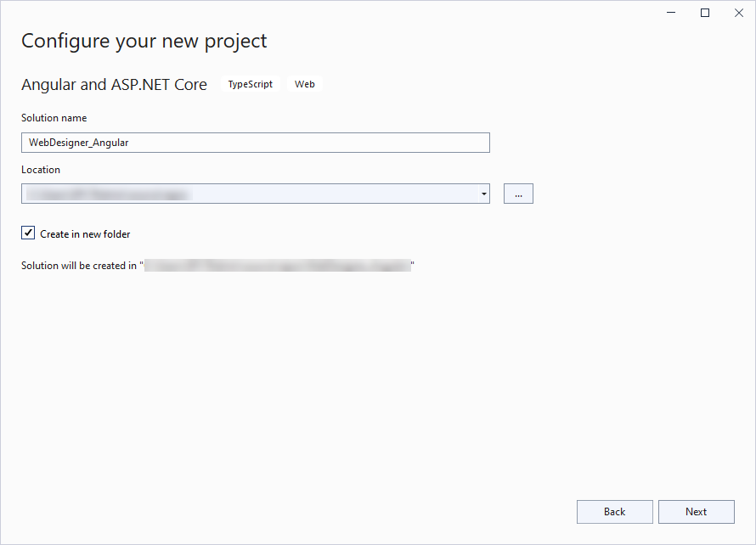
Task: Open the Location dropdown arrow
Action: click(x=483, y=194)
